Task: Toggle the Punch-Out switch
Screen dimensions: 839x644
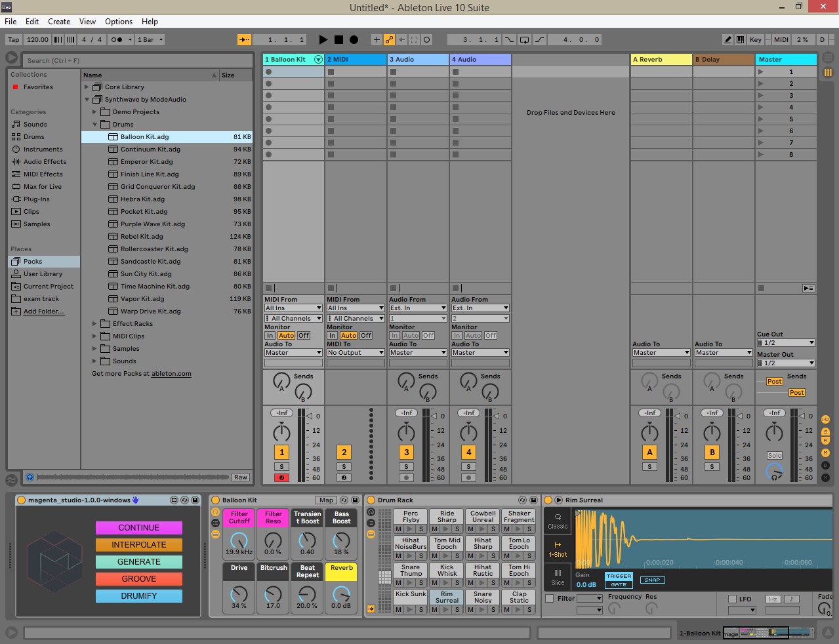Action: pyautogui.click(x=539, y=39)
